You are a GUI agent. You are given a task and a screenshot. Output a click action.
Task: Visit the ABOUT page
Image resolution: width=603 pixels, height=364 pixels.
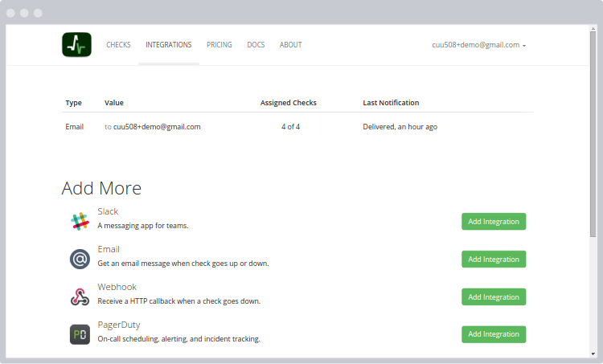pos(290,45)
